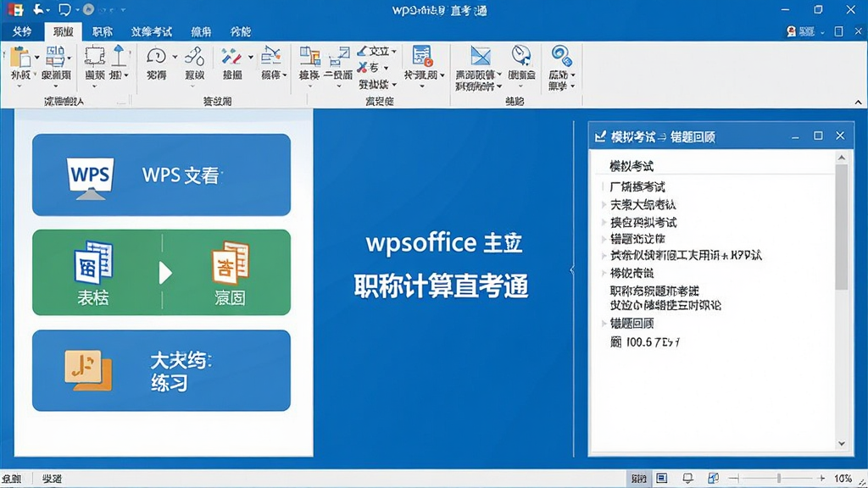Collapse the side panel using the splitter arrow
This screenshot has height=488, width=868.
pos(572,270)
